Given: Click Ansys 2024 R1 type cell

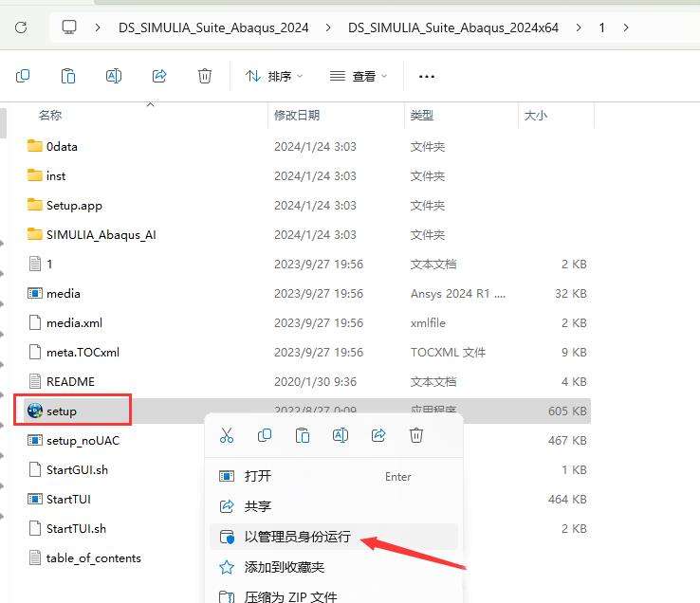Looking at the screenshot, I should (458, 293).
